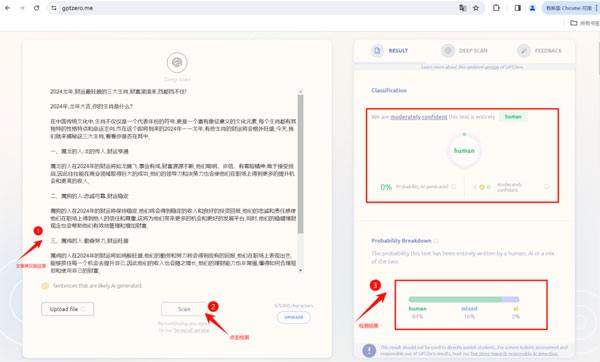Click info icon next to Probability Breakdown
The width and height of the screenshot is (600, 362).
[436, 241]
